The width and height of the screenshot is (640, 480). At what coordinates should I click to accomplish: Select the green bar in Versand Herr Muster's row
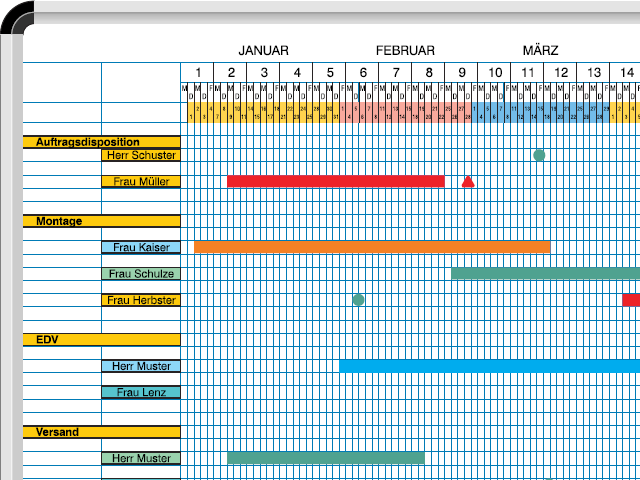click(325, 458)
